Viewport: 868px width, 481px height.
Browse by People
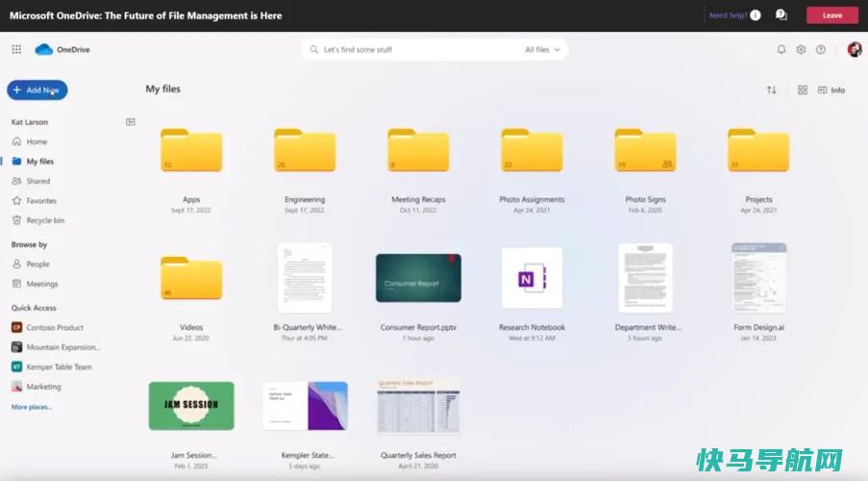tap(31, 265)
